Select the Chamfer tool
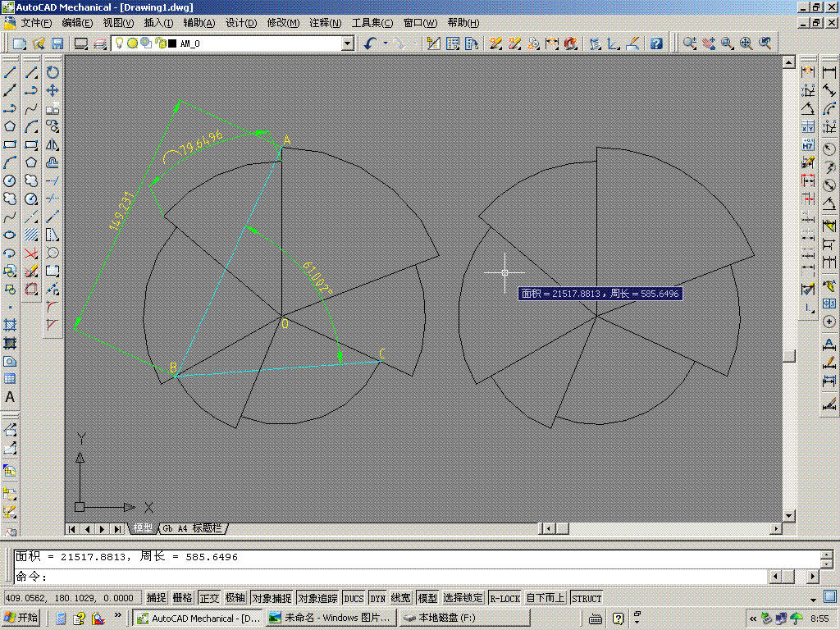Screen dimensions: 840x630 52,325
